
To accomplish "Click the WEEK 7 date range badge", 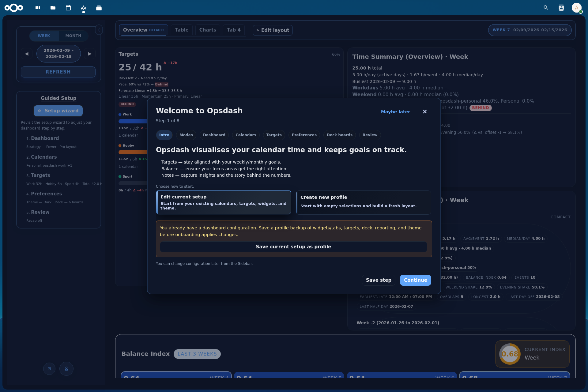I will tap(530, 30).
